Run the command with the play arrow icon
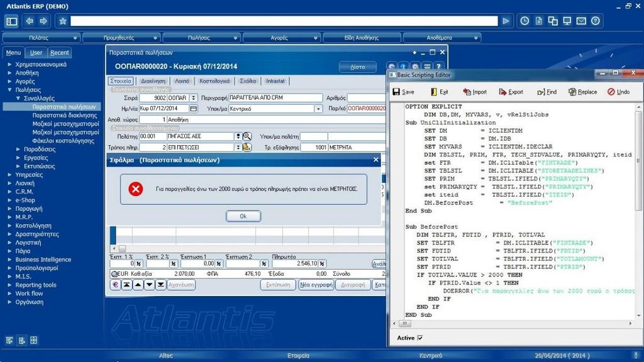The image size is (644, 362). [x=506, y=21]
